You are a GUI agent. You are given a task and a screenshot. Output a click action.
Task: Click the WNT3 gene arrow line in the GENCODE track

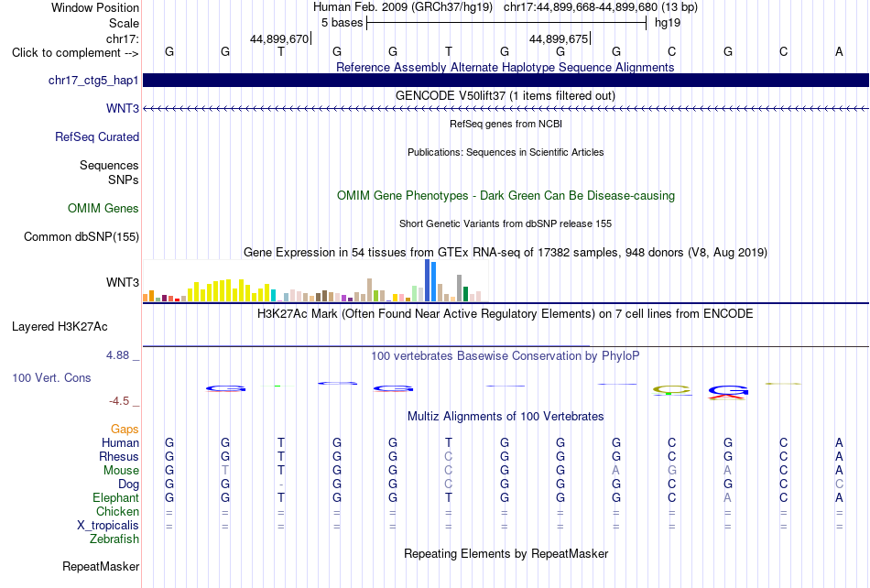pos(506,108)
